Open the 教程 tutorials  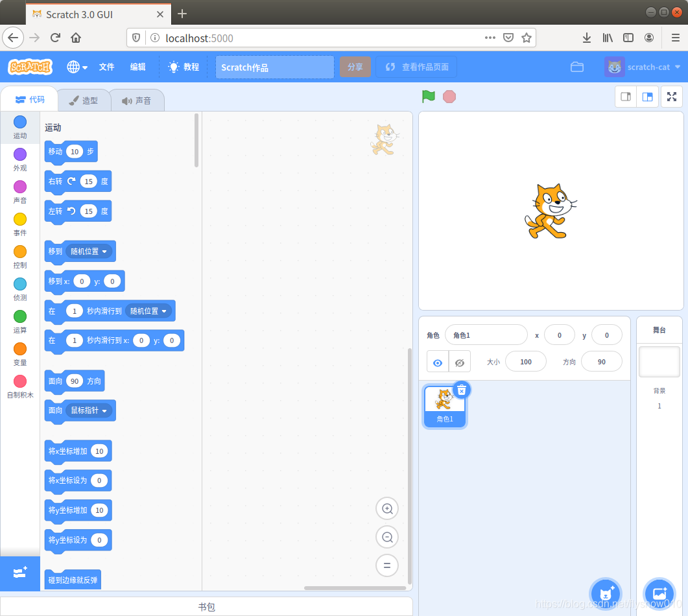pyautogui.click(x=184, y=67)
